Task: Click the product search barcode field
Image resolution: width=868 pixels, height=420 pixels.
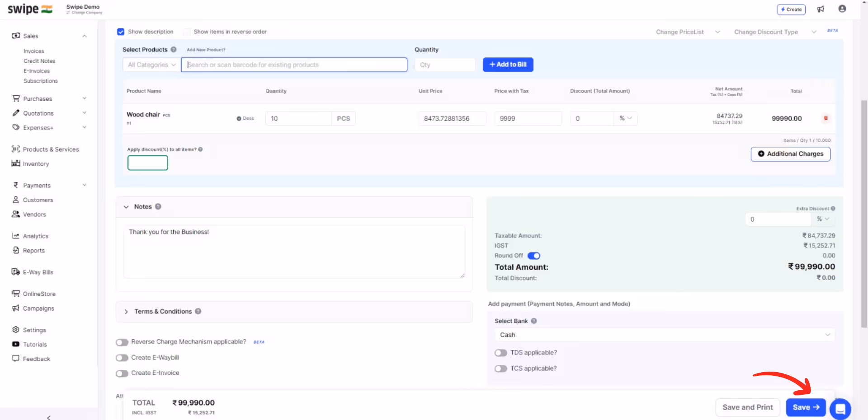Action: point(294,65)
